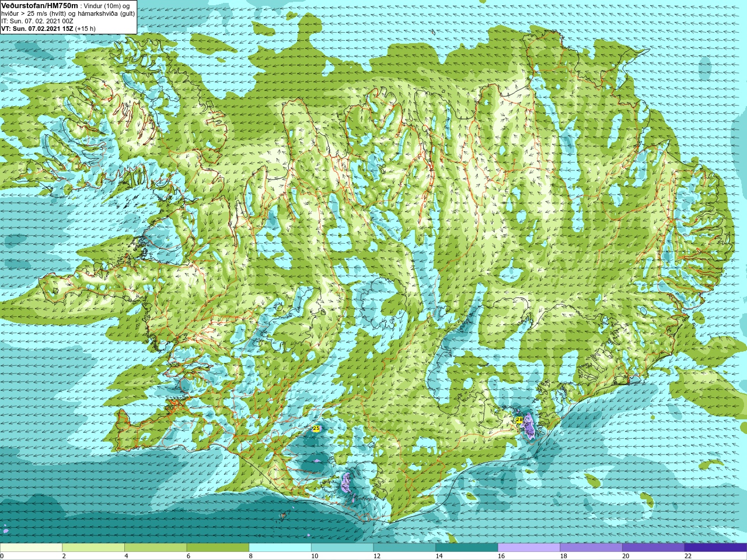Select the 6–8 m/s olive legend swatch
Viewport: 747px width, 560px height.
[218, 548]
